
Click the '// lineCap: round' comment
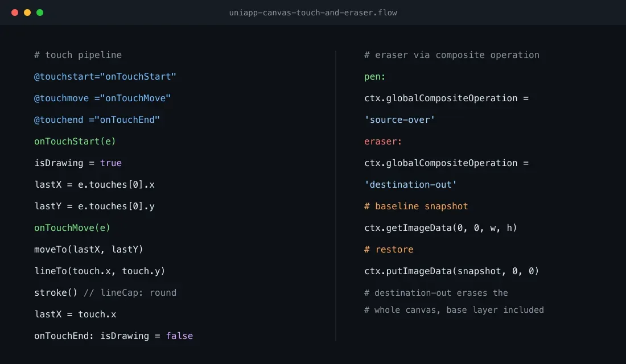[x=130, y=292]
